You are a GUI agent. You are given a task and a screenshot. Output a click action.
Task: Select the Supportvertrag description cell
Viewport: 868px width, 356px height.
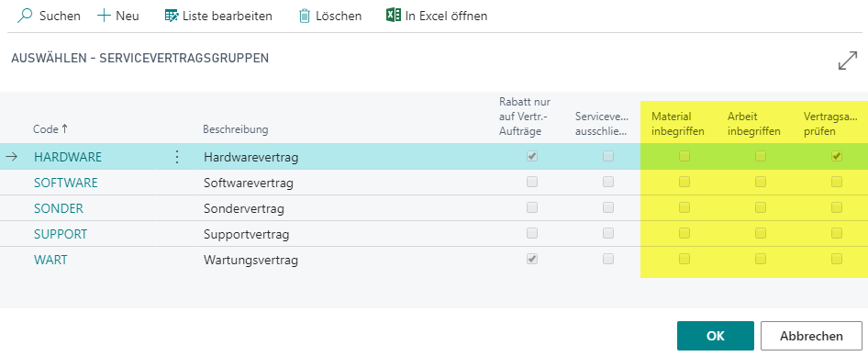coord(246,234)
